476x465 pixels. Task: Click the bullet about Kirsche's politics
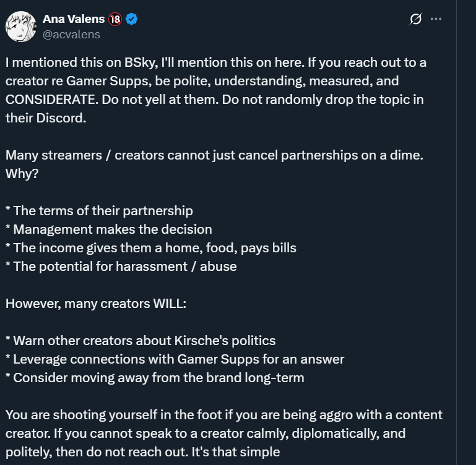point(141,341)
